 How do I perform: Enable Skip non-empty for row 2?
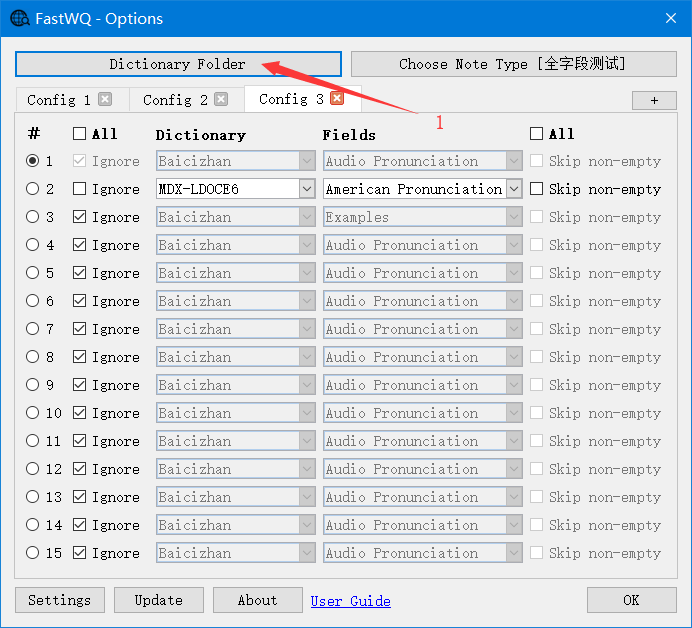click(537, 189)
